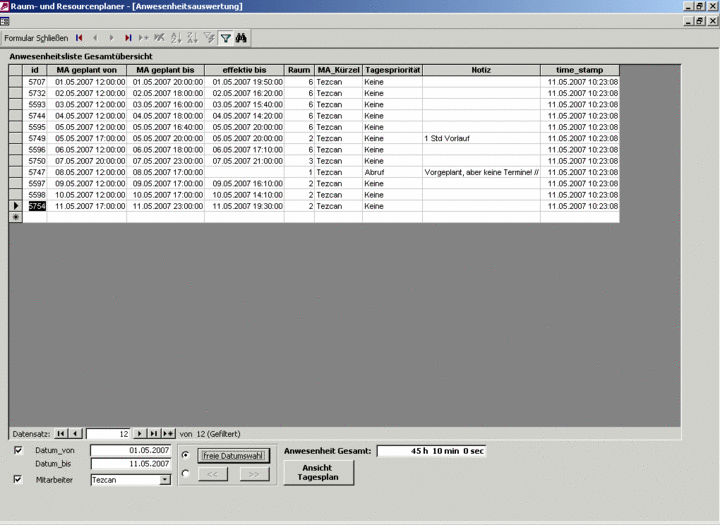This screenshot has height=525, width=720.
Task: Click the record number field showing 12
Action: pos(108,434)
